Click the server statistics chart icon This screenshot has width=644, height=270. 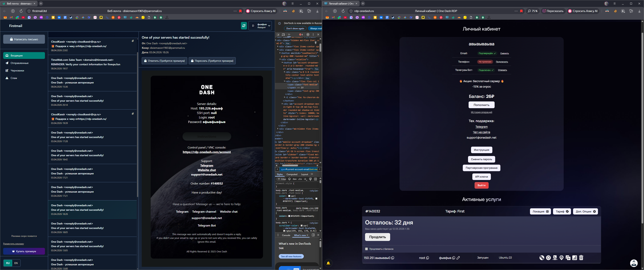click(x=575, y=258)
